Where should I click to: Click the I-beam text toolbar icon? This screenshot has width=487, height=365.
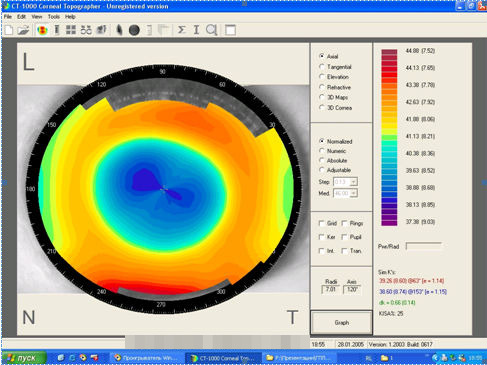pyautogui.click(x=196, y=30)
